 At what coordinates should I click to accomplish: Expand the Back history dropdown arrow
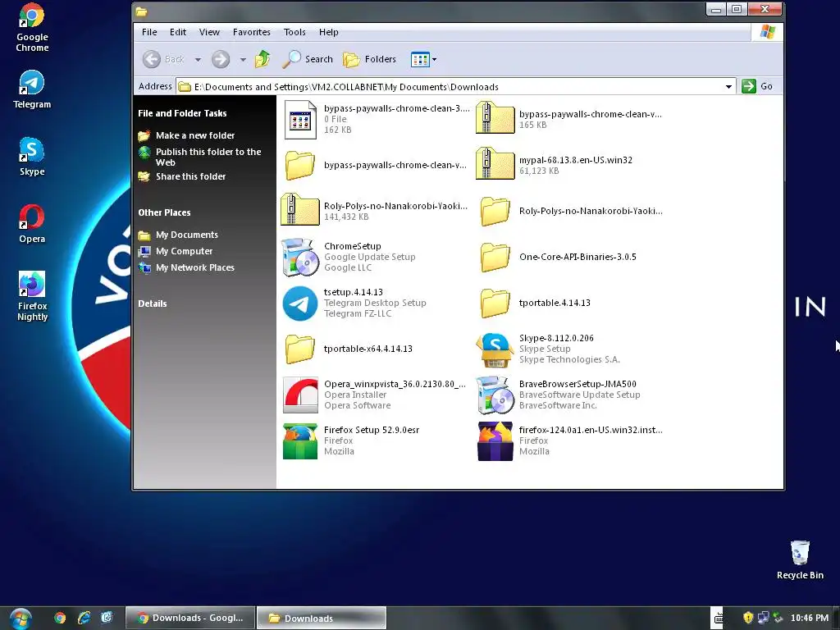(x=198, y=59)
